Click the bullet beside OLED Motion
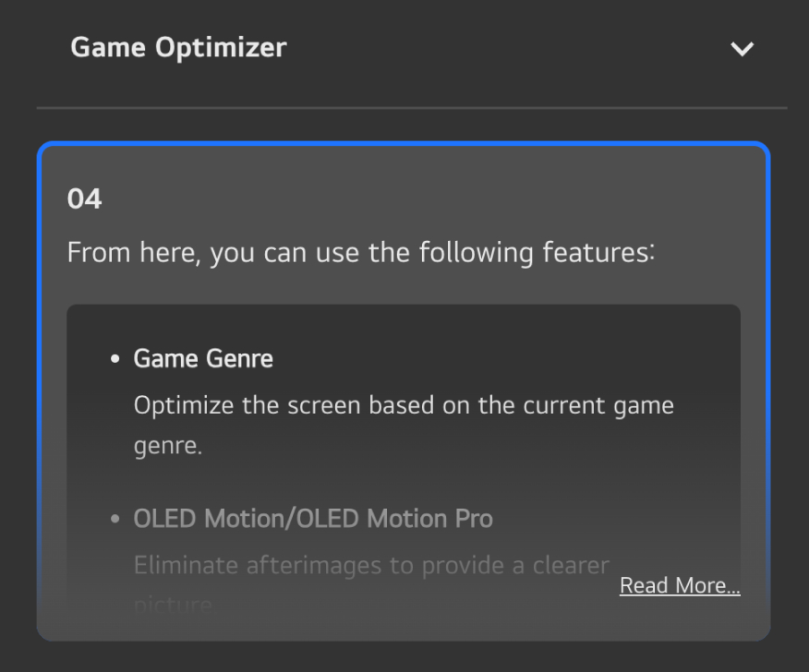Screen dimensions: 809x672 click(115, 519)
